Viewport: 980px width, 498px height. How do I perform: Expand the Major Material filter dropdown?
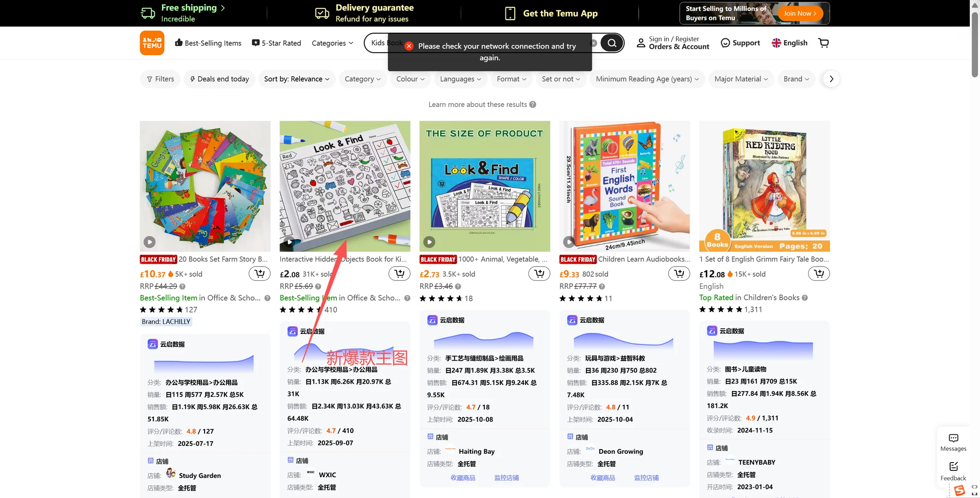point(741,79)
